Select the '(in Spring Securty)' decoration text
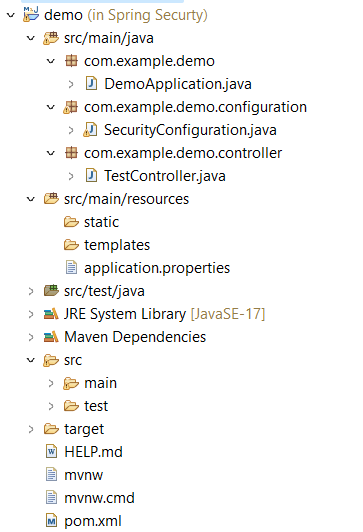The width and height of the screenshot is (363, 532). click(148, 15)
